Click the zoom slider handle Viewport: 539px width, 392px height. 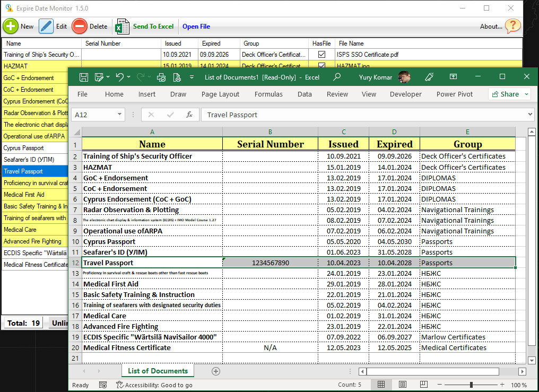pos(471,385)
